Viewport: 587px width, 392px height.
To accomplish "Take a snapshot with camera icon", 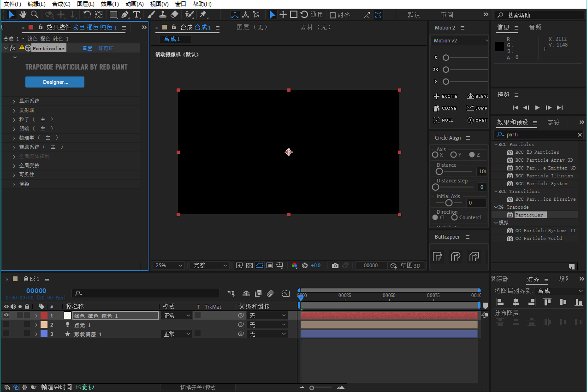I will tap(335, 266).
